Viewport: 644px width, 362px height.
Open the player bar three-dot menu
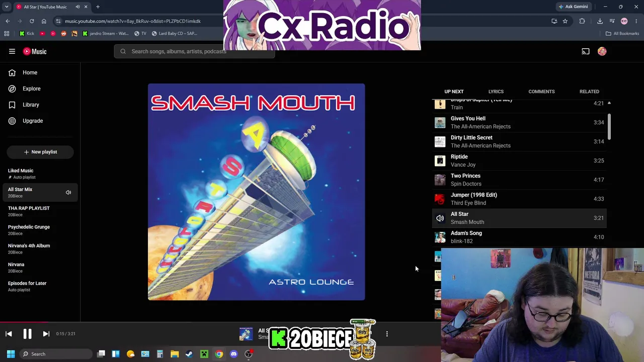pyautogui.click(x=387, y=334)
